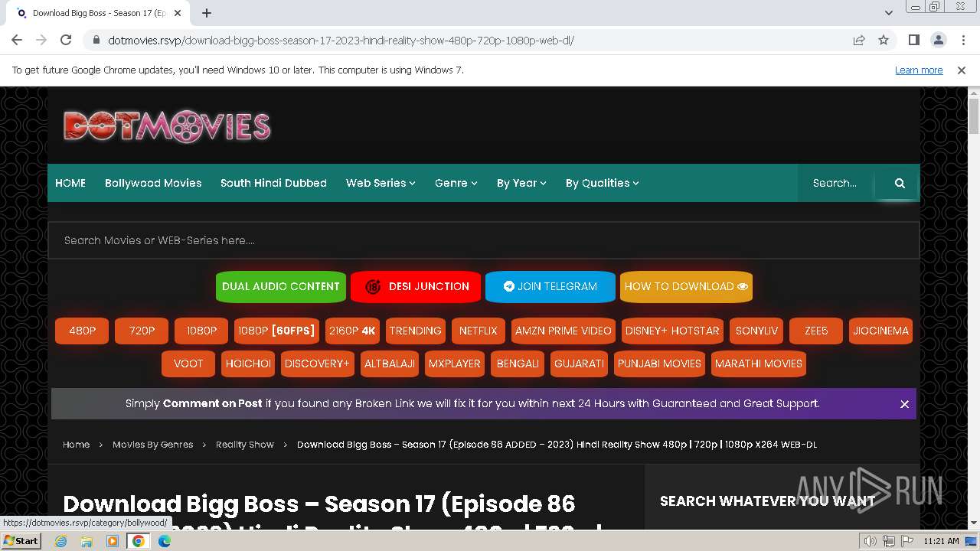The image size is (980, 551).
Task: Select the 1080P [60FPS] tag
Action: pos(276,331)
